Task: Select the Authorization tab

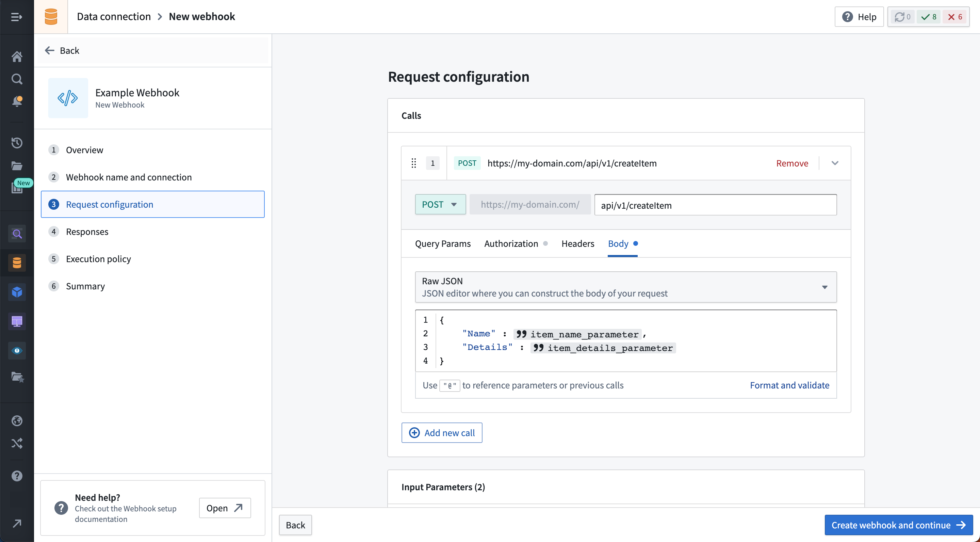Action: [511, 243]
